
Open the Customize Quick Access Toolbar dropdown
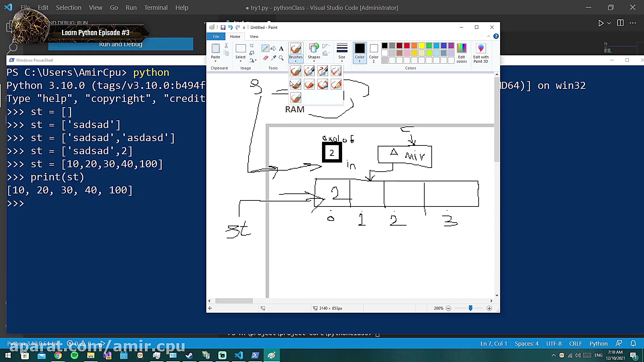point(244,27)
